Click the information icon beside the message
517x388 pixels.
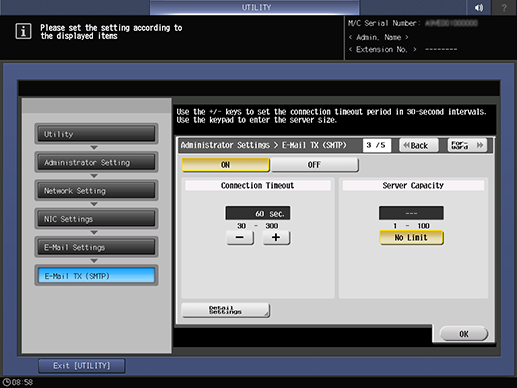pyautogui.click(x=23, y=32)
